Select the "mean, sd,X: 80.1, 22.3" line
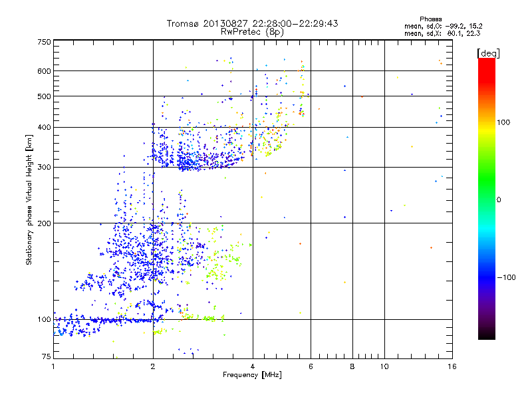This screenshot has width=532, height=399. coord(442,33)
